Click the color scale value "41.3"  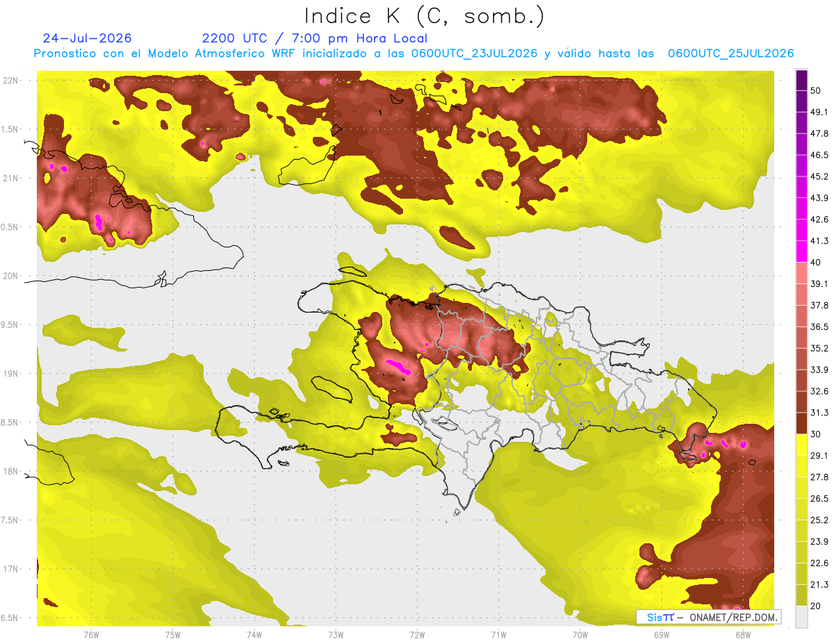click(819, 241)
